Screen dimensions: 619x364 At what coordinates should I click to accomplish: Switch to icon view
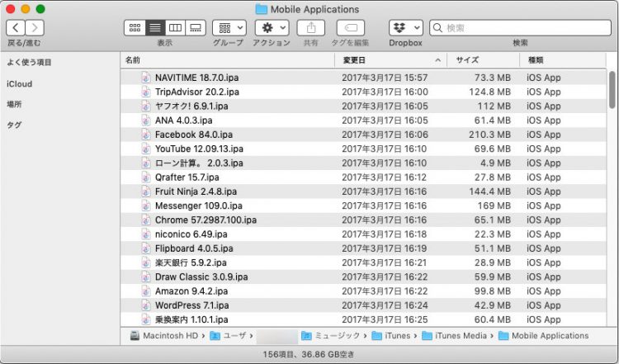pyautogui.click(x=135, y=28)
